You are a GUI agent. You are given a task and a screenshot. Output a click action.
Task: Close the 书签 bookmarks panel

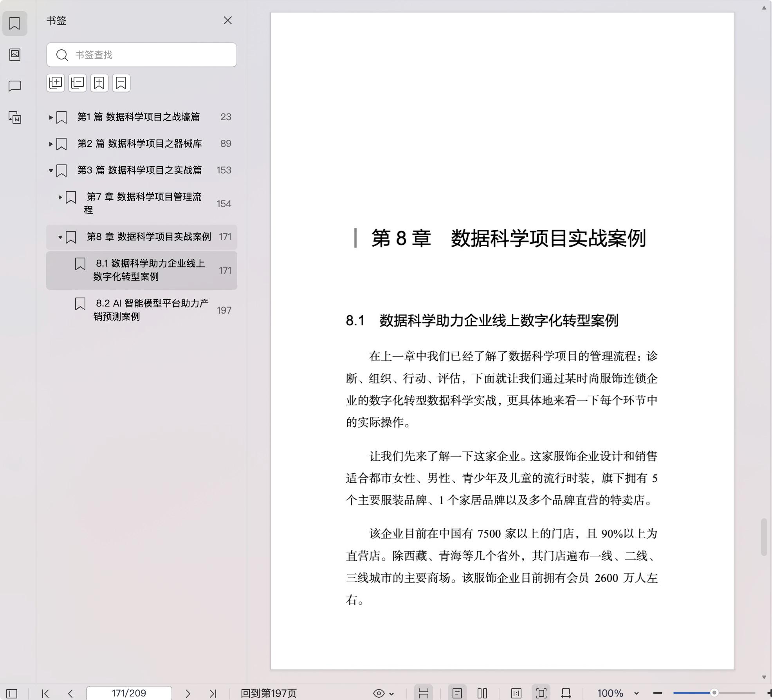228,20
